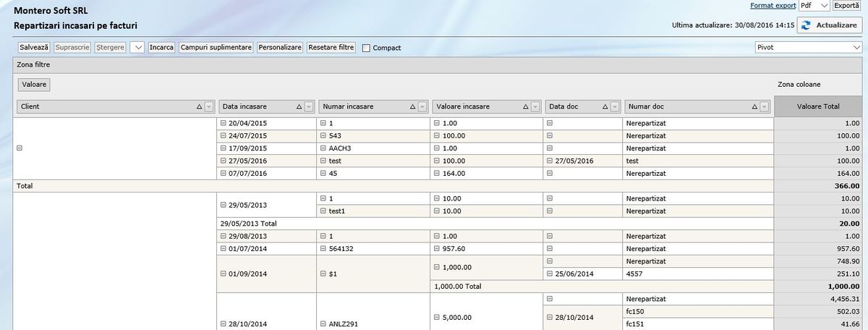Click the Exportă button
Screen dimensions: 868x330
tap(847, 5)
